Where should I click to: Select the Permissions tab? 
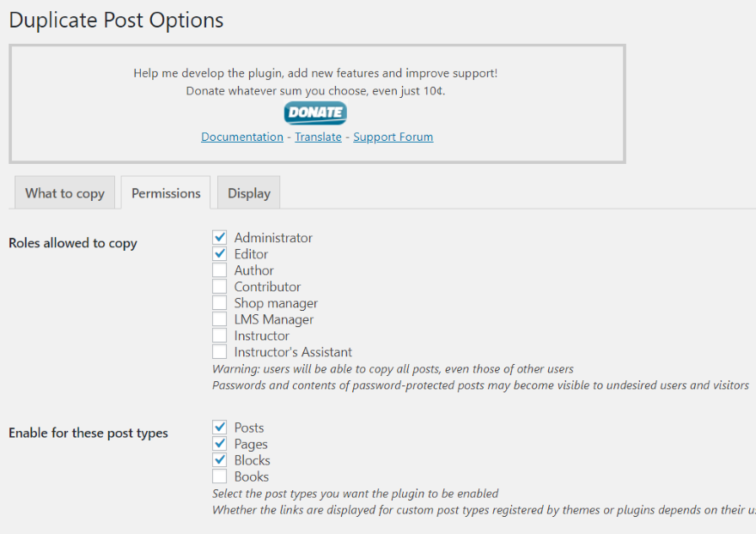pos(166,193)
